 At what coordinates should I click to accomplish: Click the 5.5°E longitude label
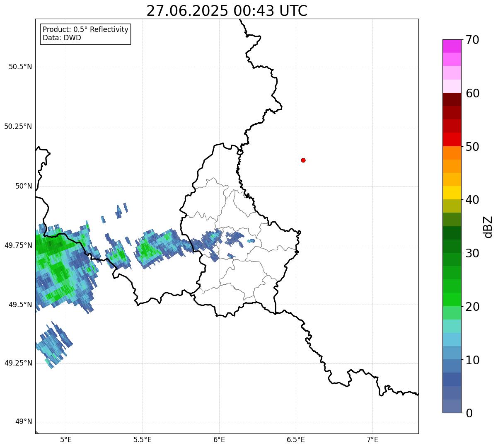143,440
